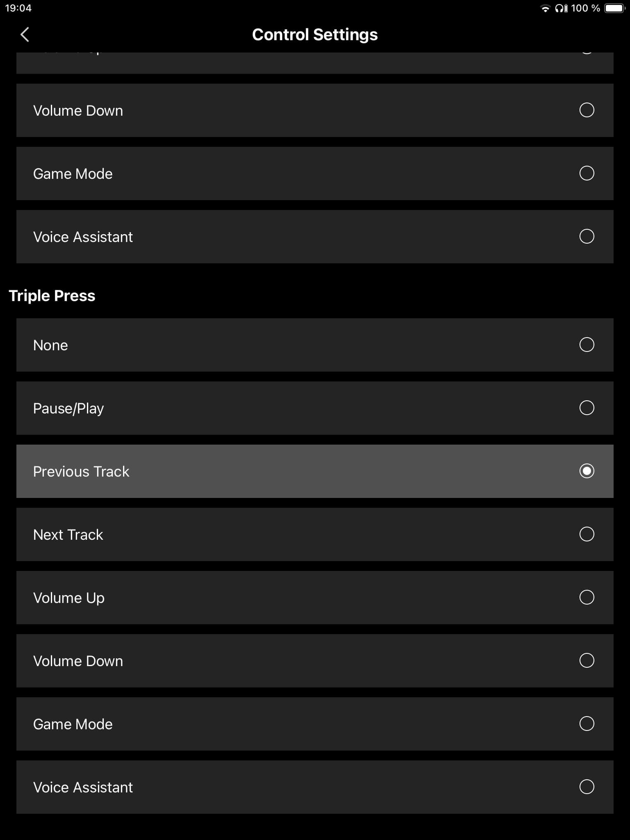Select the Next Track radio button

pos(587,534)
